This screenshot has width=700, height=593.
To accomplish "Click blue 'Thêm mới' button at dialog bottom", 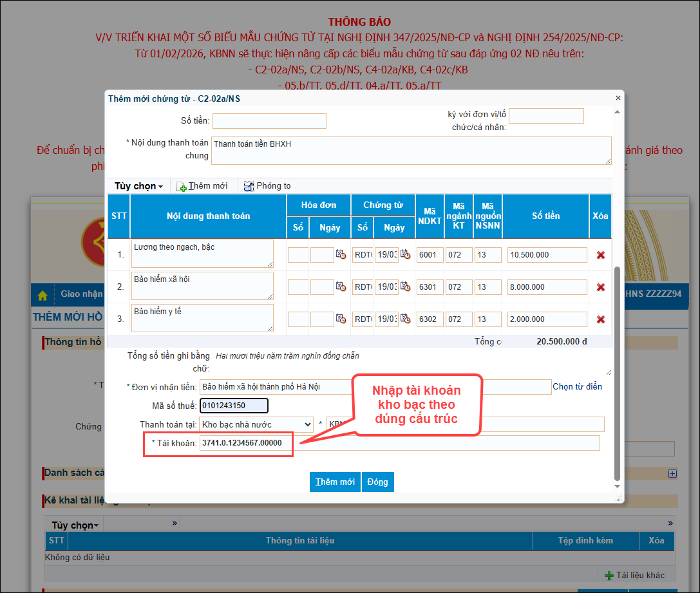I will [x=335, y=482].
